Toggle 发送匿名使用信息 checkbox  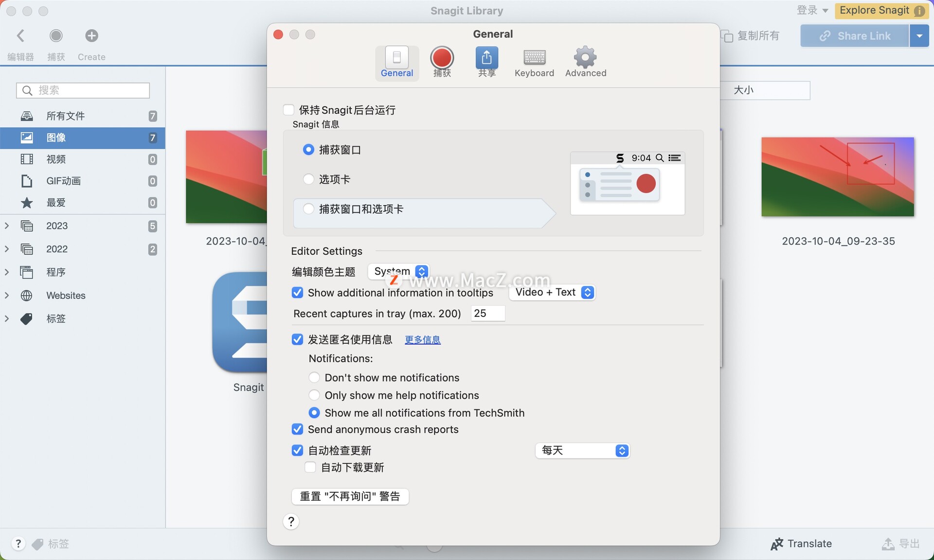pos(297,339)
